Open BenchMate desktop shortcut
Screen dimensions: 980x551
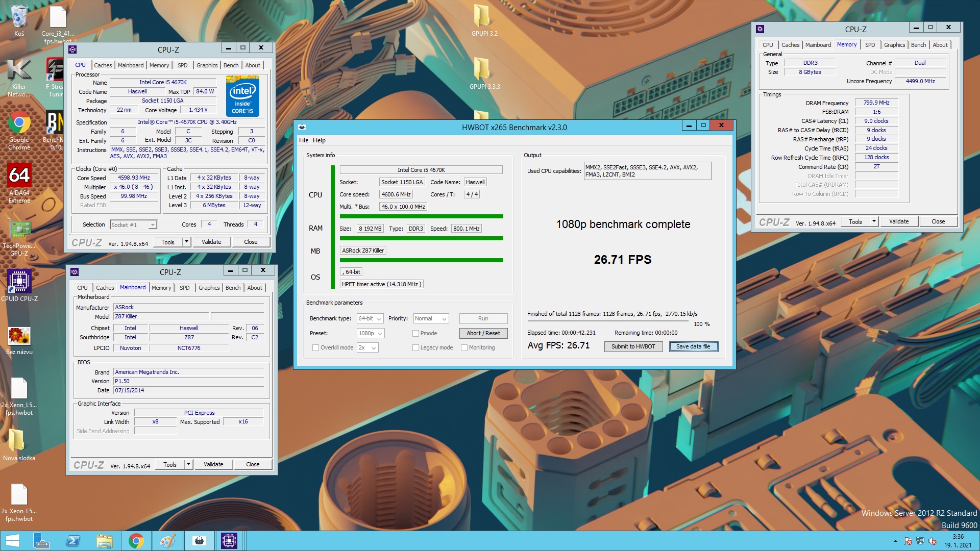coord(54,130)
